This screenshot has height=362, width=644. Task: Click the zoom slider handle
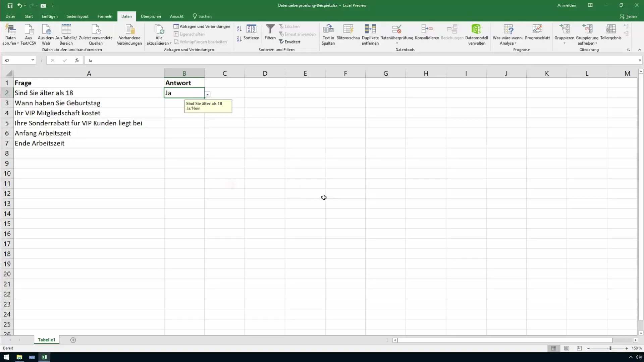[610, 349]
